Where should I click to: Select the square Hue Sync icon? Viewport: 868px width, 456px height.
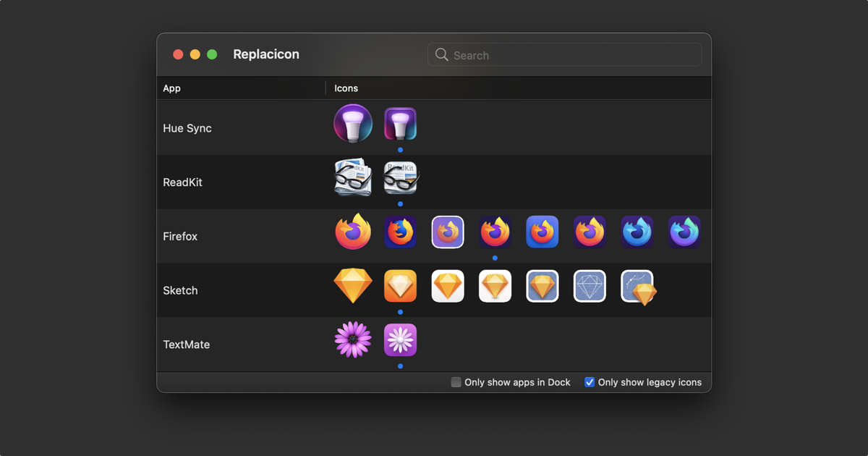point(400,124)
